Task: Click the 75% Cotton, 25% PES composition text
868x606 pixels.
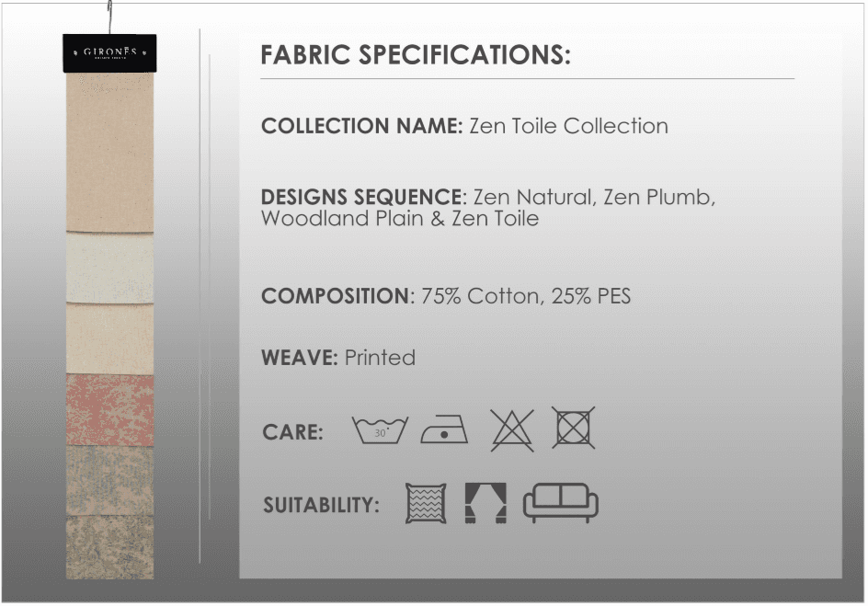Action: [526, 296]
